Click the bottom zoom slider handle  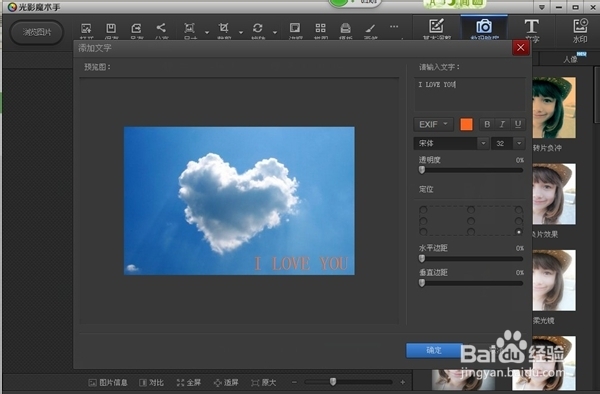(x=333, y=382)
